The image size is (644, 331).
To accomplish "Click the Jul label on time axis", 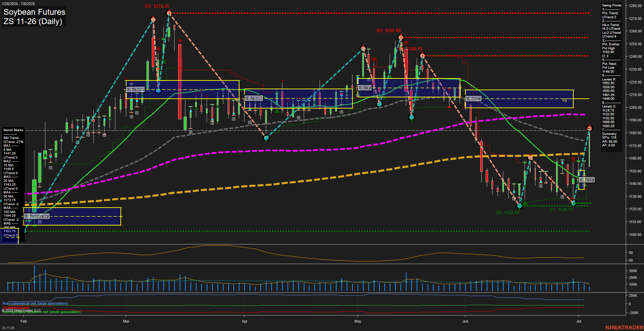I will coord(579,321).
